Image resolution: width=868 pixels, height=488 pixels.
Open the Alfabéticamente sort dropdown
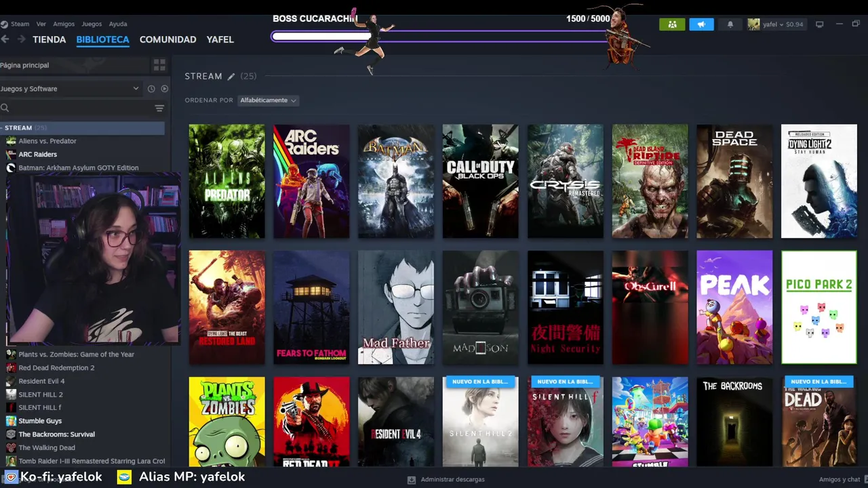pos(268,100)
